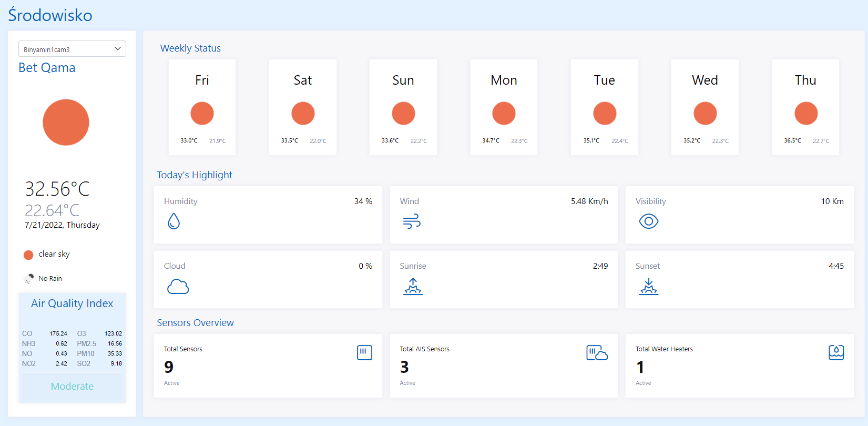Click the Bet Qama location heading
The width and height of the screenshot is (868, 426).
click(47, 68)
